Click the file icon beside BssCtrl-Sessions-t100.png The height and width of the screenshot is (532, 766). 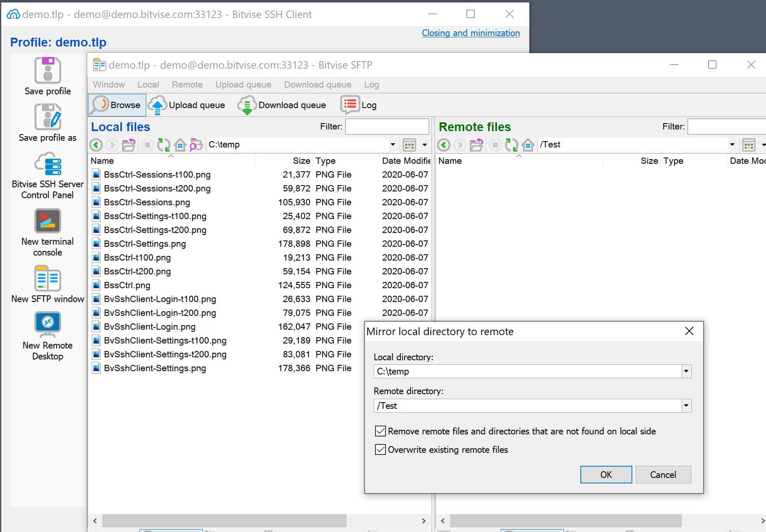96,175
